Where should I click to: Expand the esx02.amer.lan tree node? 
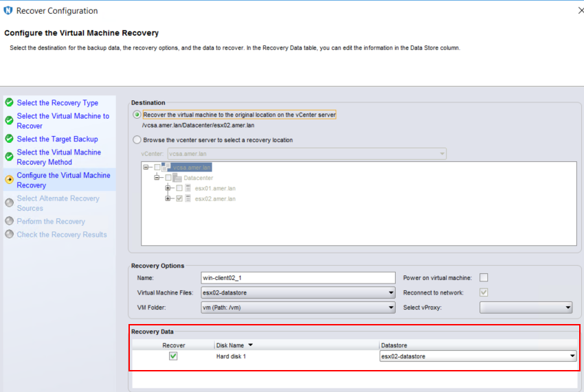[x=168, y=198]
